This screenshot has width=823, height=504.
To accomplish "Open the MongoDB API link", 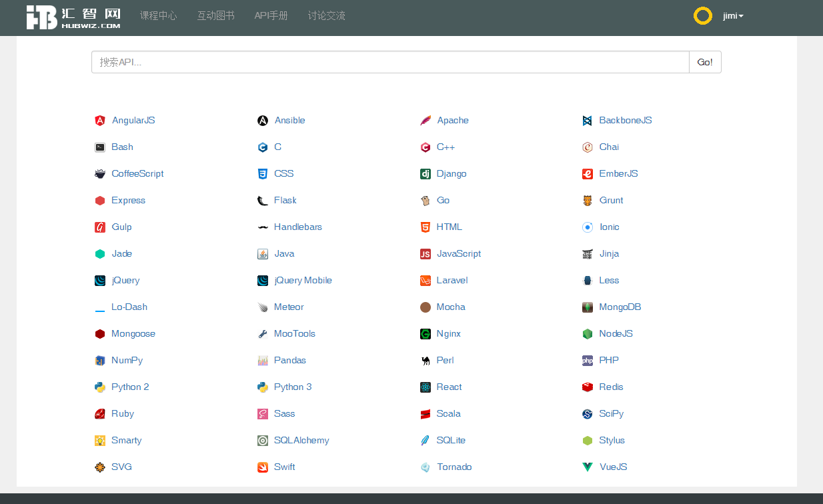I will [620, 307].
